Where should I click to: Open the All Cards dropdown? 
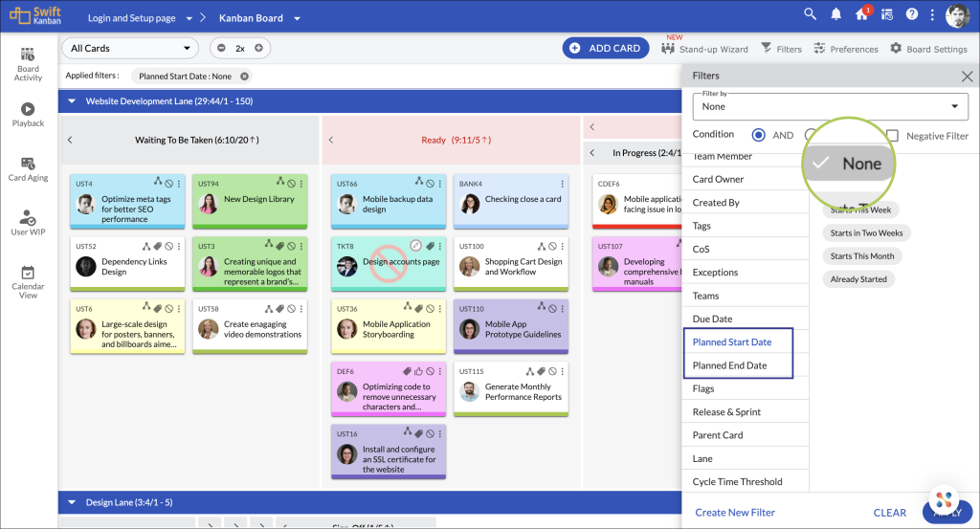[130, 48]
